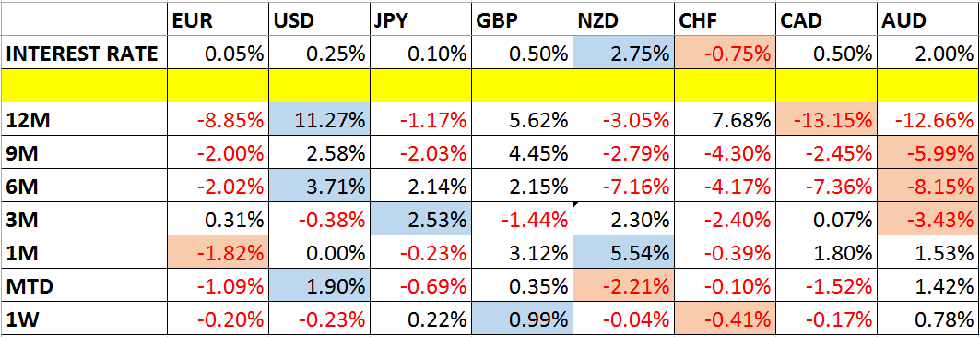
Task: Select the CHF -0.75% interest rate cell
Action: pyautogui.click(x=725, y=54)
